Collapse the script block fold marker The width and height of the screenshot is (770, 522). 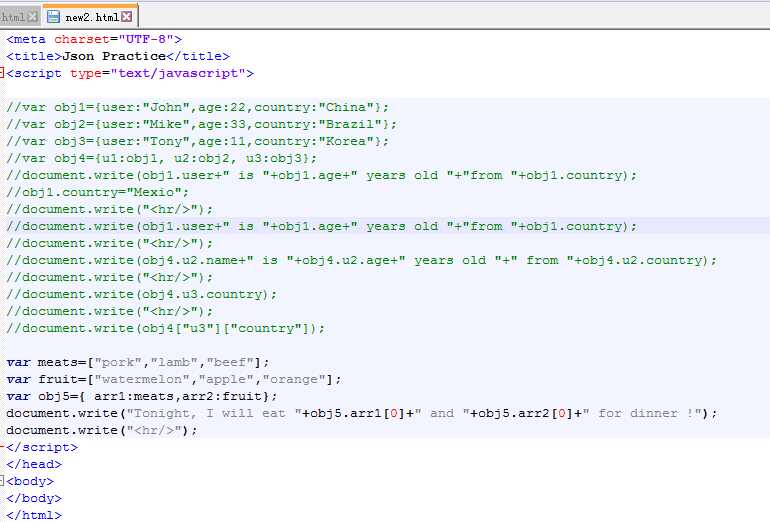2,73
